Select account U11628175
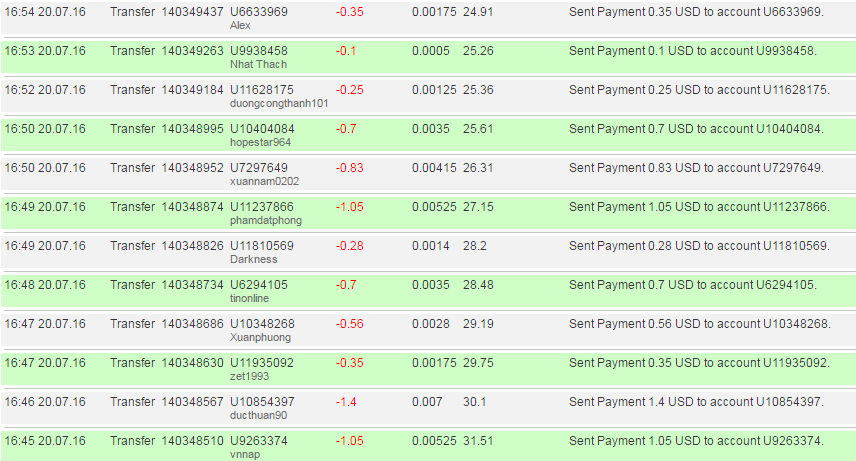The height and width of the screenshot is (461, 856). (x=262, y=90)
